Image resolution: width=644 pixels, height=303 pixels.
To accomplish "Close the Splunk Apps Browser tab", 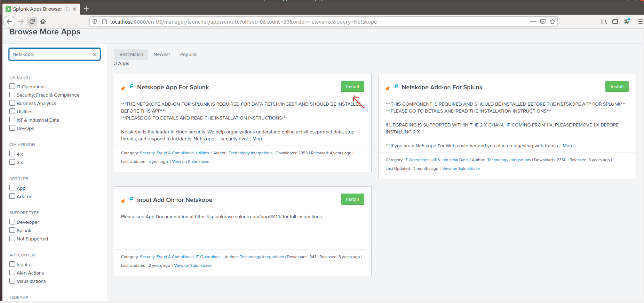I will 74,9.
